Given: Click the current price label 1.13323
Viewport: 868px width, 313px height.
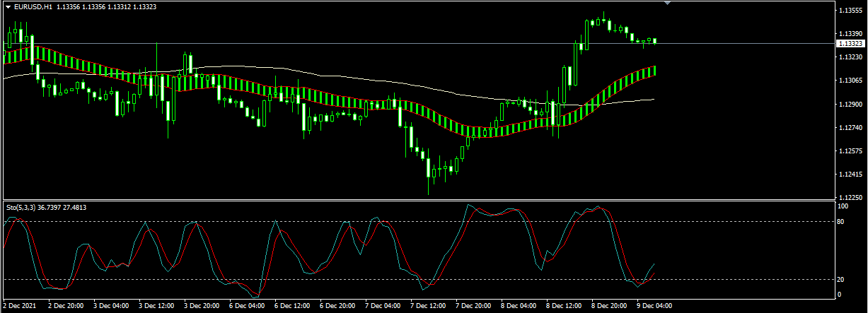Looking at the screenshot, I should pyautogui.click(x=850, y=44).
